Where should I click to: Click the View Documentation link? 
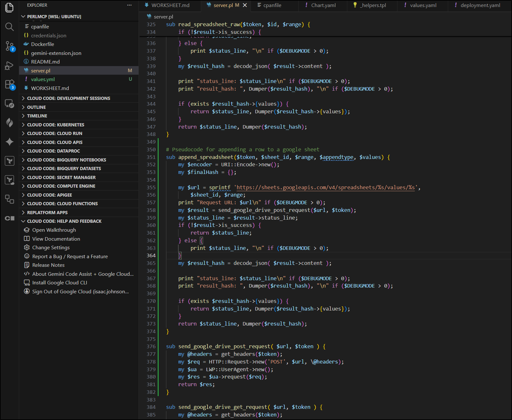pos(56,239)
